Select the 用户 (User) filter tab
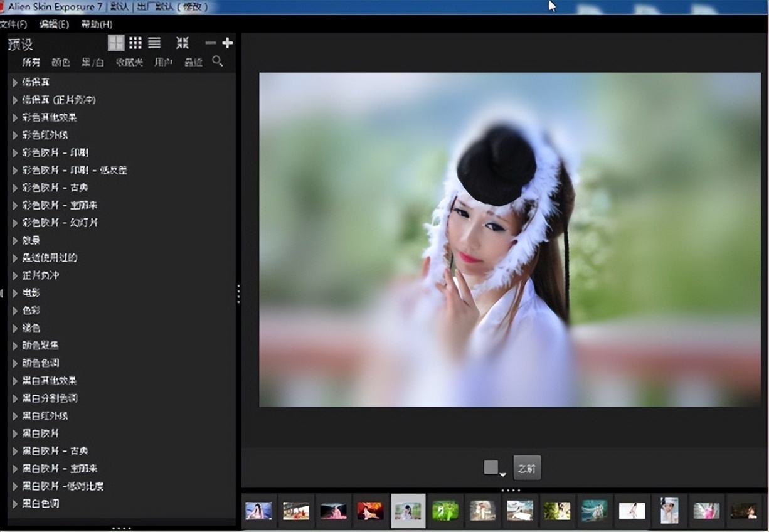The width and height of the screenshot is (769, 532). 164,62
